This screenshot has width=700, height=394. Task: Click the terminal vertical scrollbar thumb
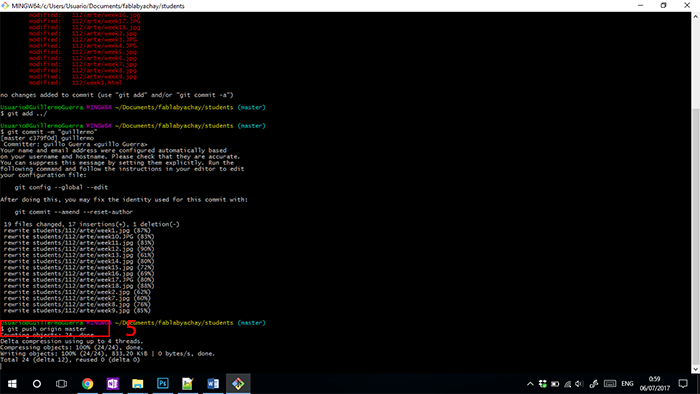(696, 236)
